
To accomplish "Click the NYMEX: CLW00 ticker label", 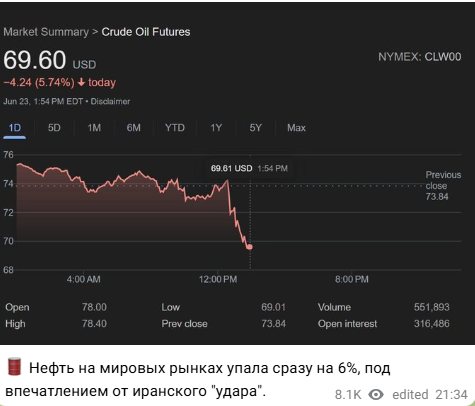I will (420, 57).
